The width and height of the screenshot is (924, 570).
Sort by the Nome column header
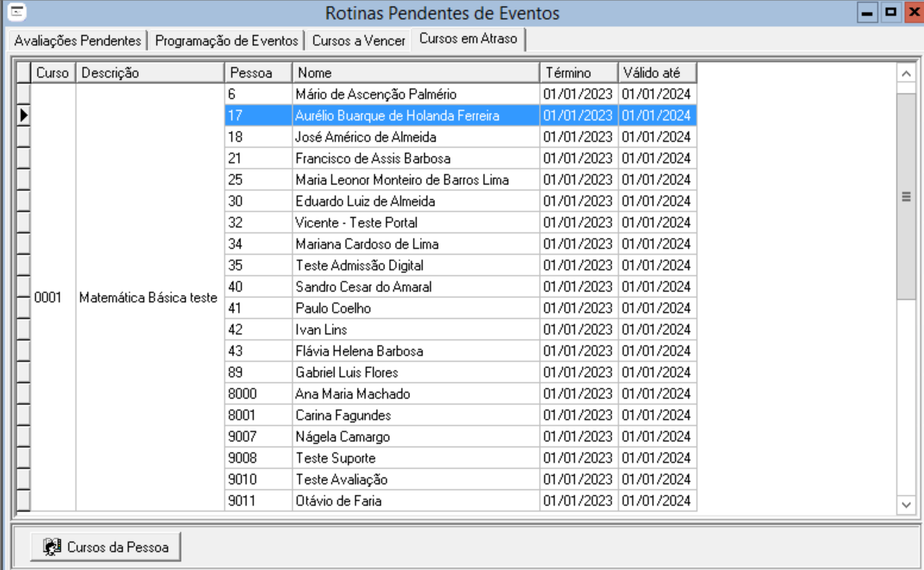point(416,73)
